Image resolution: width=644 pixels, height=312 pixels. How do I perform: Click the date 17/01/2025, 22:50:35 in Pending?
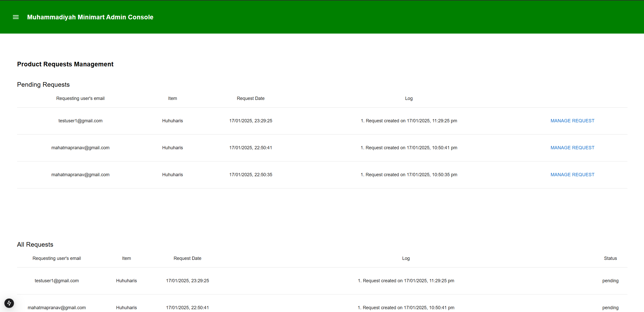251,175
